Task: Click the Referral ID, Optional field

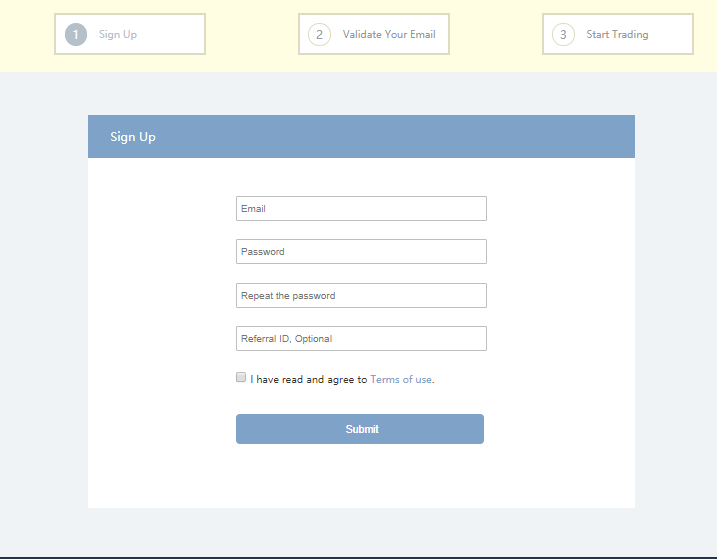Action: coord(361,339)
